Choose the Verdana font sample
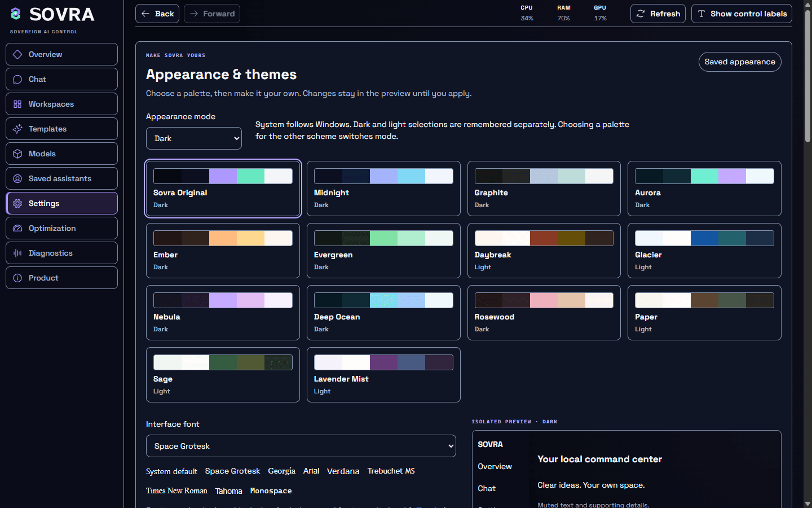 tap(343, 471)
